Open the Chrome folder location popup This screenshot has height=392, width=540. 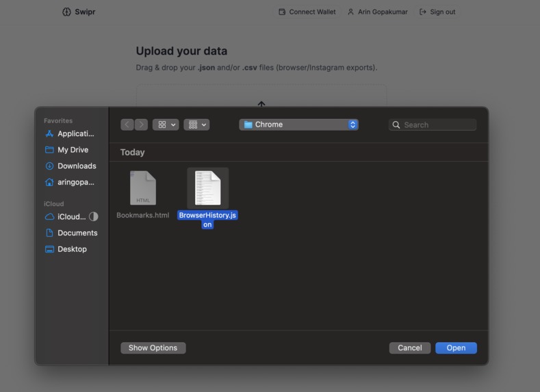pyautogui.click(x=298, y=125)
